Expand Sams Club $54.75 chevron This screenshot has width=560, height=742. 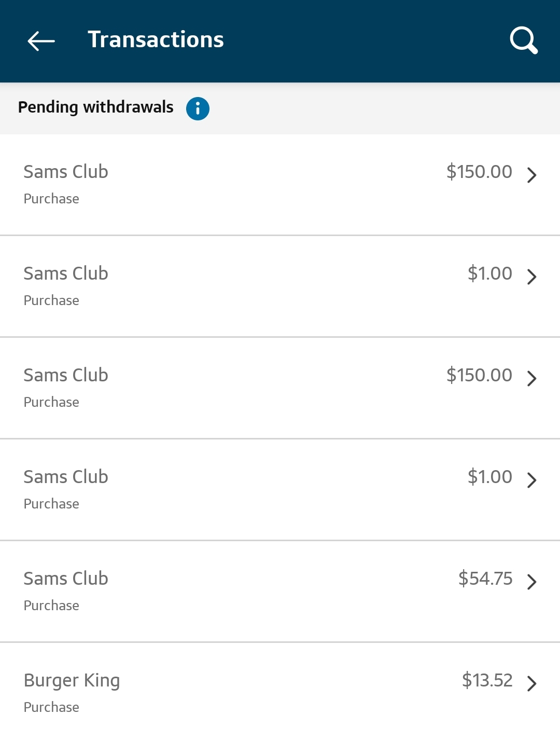[531, 582]
